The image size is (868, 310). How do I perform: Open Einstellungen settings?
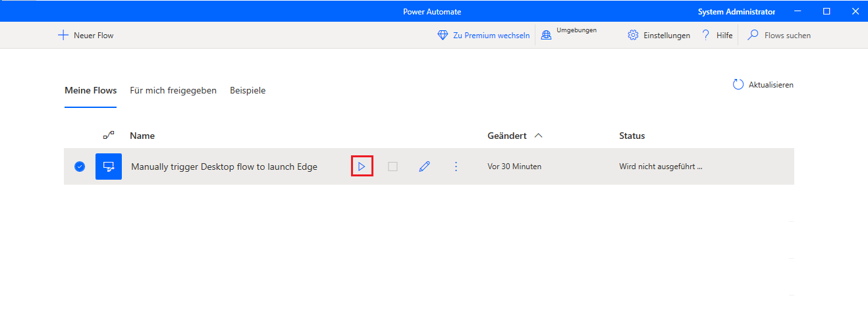point(659,36)
